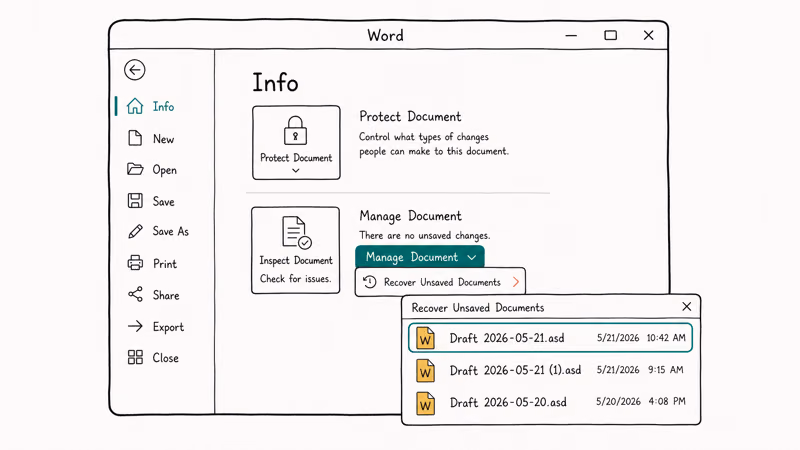Screen dimensions: 800x450
Task: Click the Open folder icon
Action: pos(135,169)
